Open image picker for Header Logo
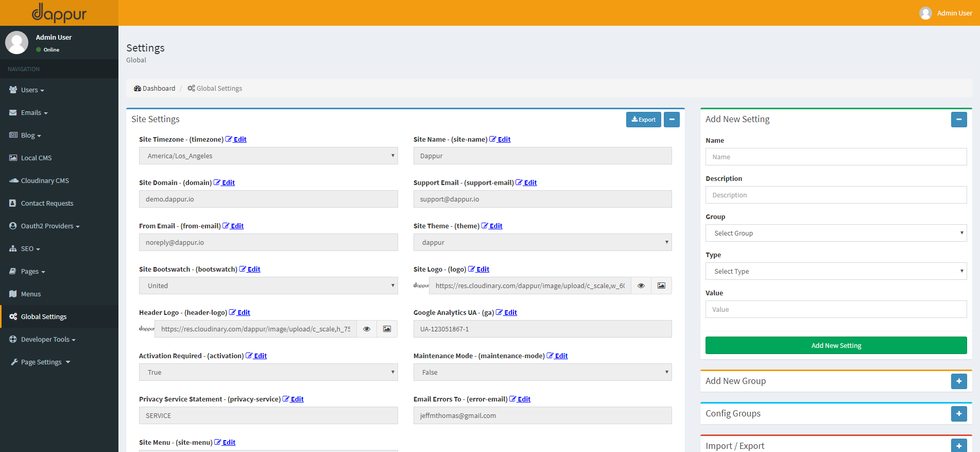The image size is (980, 452). pyautogui.click(x=387, y=329)
